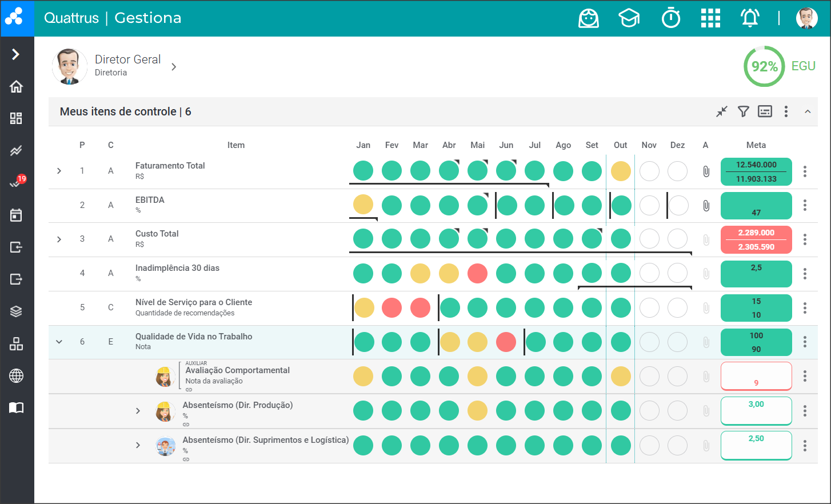
Task: Open the attachment paperclip for Faturamento Total
Action: point(706,171)
